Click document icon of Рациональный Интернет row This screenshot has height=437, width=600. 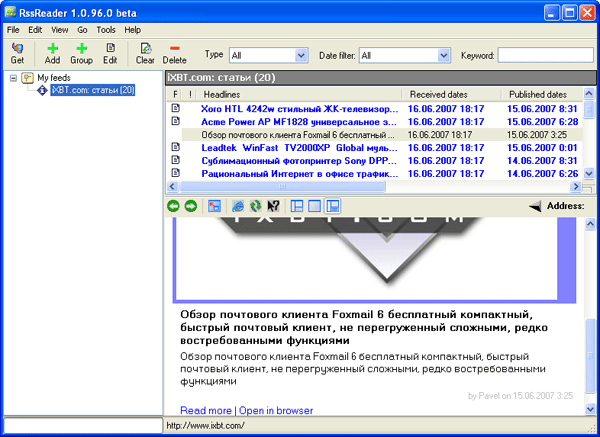[x=175, y=173]
